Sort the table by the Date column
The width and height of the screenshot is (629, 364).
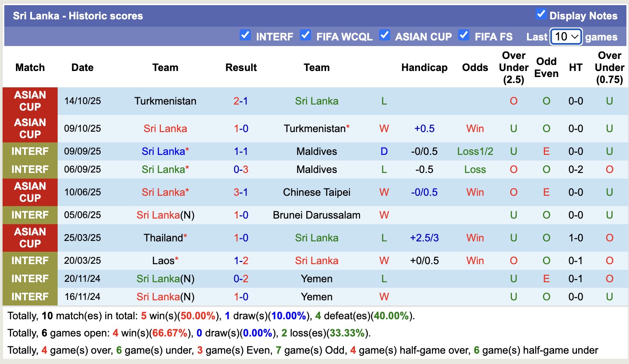click(x=82, y=68)
